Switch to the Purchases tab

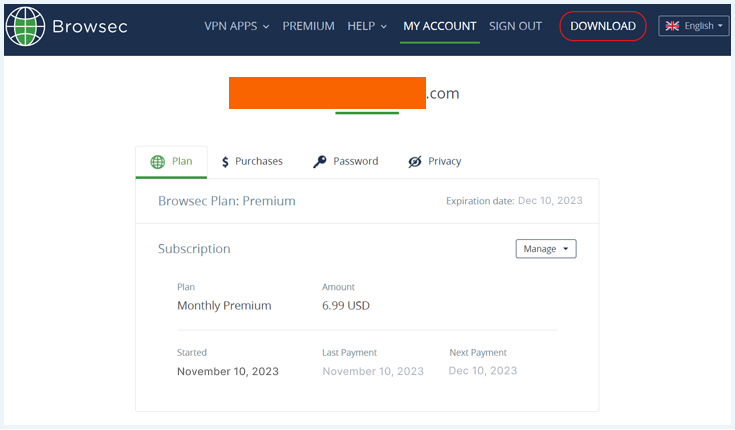click(252, 161)
